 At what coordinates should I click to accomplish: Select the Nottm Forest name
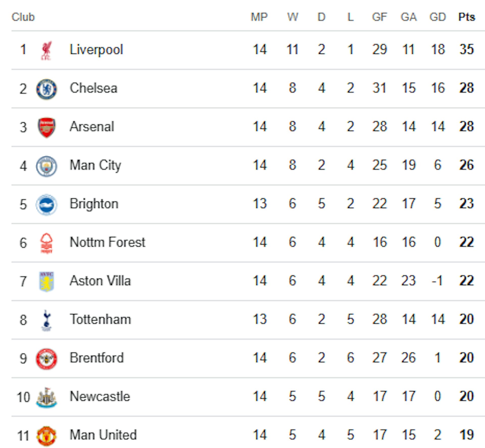click(107, 242)
